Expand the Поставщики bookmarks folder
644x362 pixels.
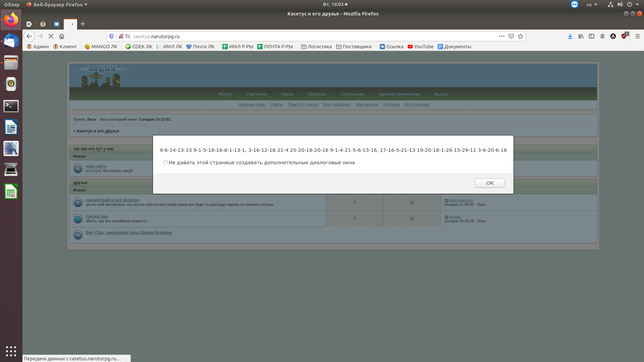coord(354,47)
